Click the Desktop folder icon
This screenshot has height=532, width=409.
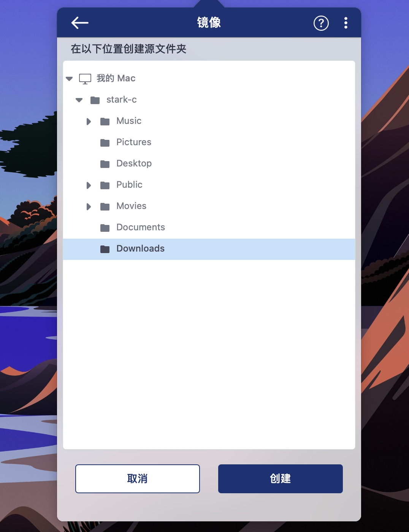coord(105,164)
